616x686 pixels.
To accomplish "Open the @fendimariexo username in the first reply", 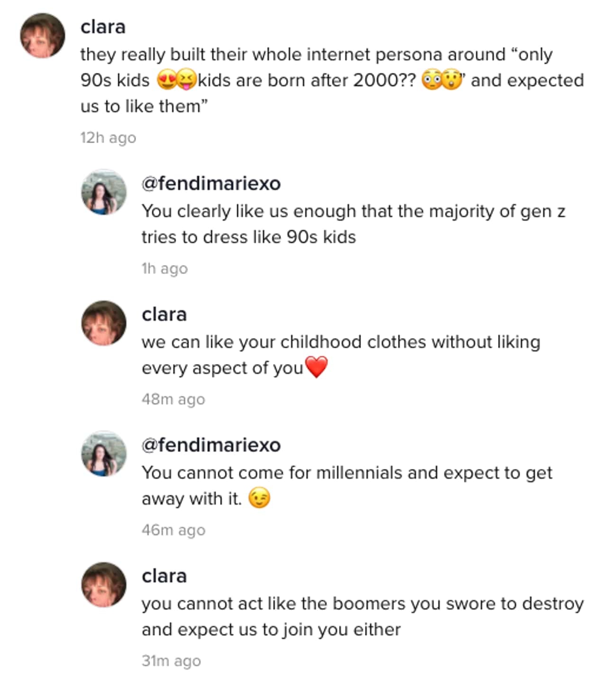I will coord(211,184).
